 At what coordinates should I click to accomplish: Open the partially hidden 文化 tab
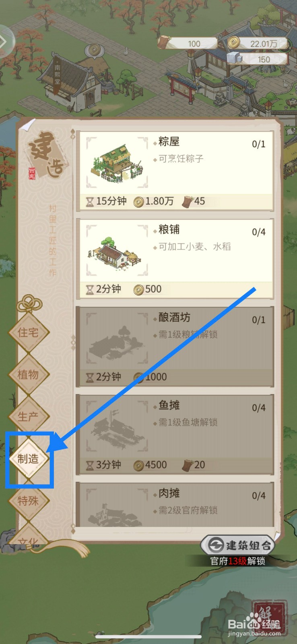[28, 536]
